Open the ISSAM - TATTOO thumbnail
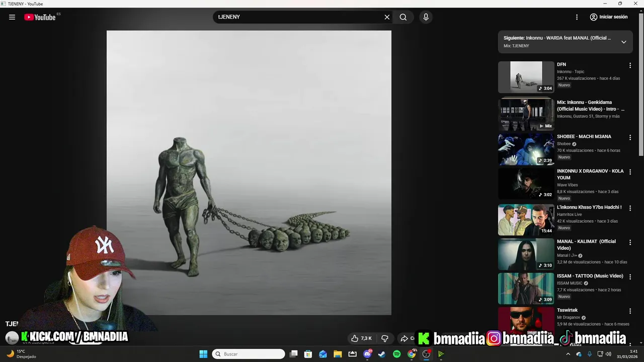This screenshot has width=644, height=362. pos(526,289)
